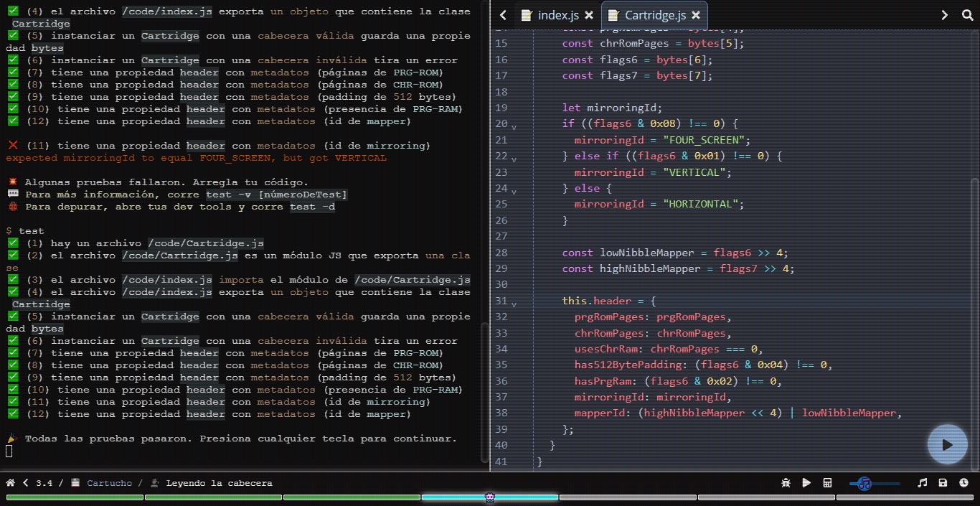Select the last grey progress segment
The height and width of the screenshot is (506, 980).
click(x=905, y=497)
